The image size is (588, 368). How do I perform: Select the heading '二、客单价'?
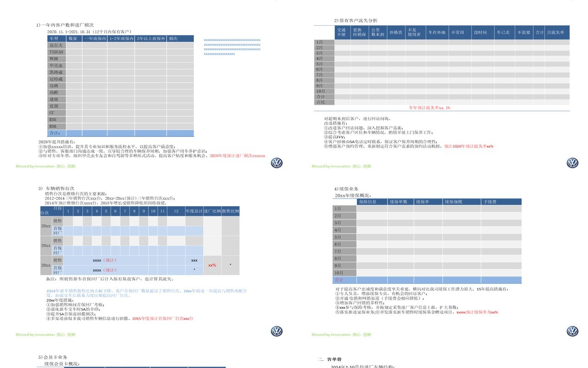329,359
